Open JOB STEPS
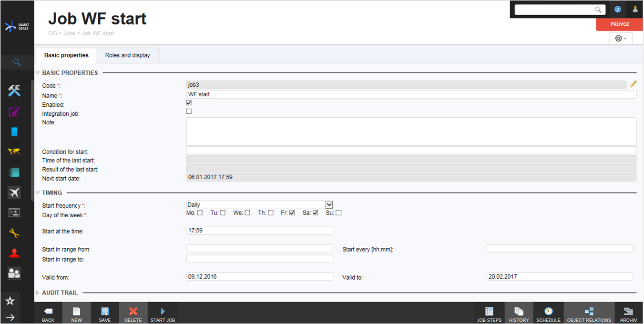 pos(489,314)
